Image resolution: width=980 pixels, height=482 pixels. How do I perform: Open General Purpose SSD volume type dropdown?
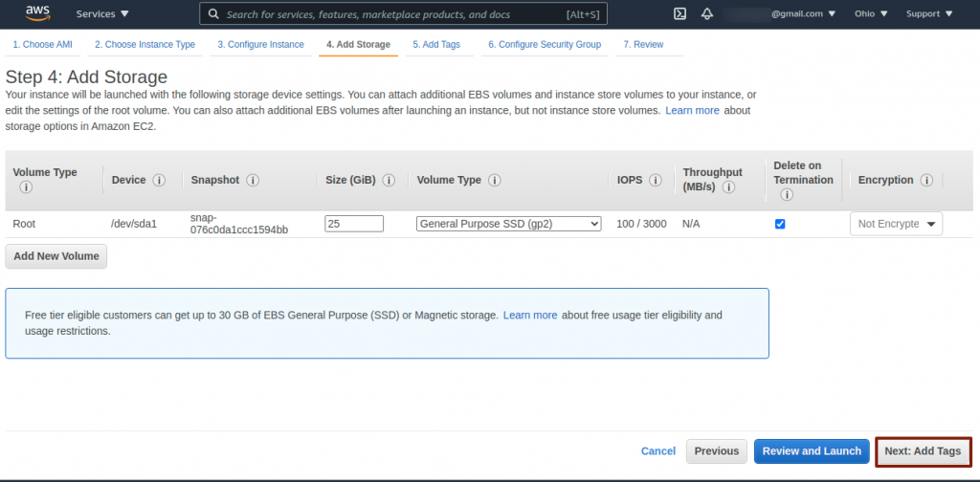509,224
